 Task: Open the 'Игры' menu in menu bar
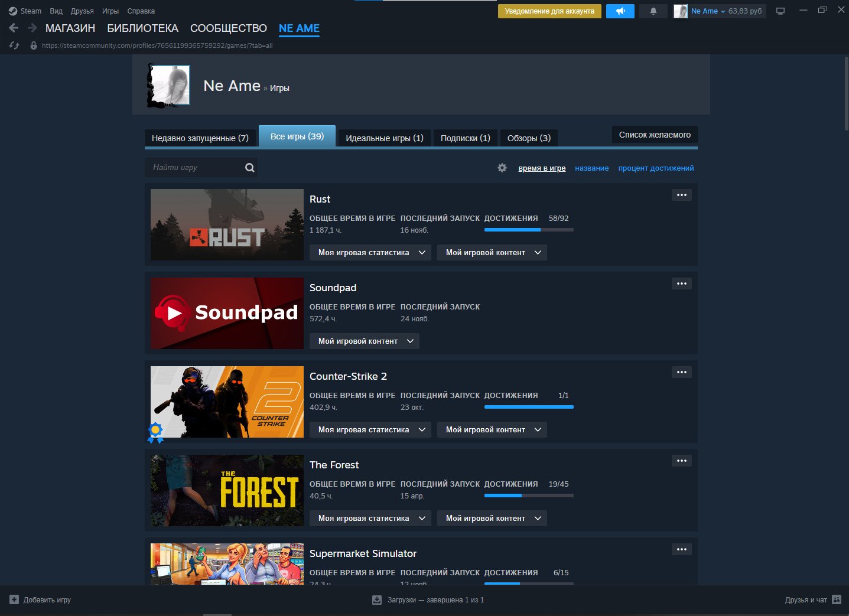(x=110, y=11)
